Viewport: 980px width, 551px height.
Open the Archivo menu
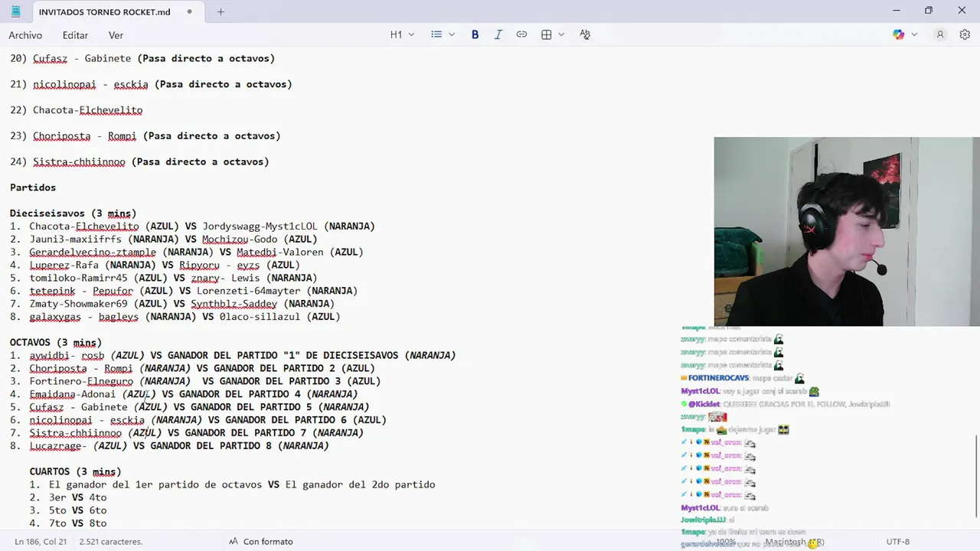coord(25,35)
